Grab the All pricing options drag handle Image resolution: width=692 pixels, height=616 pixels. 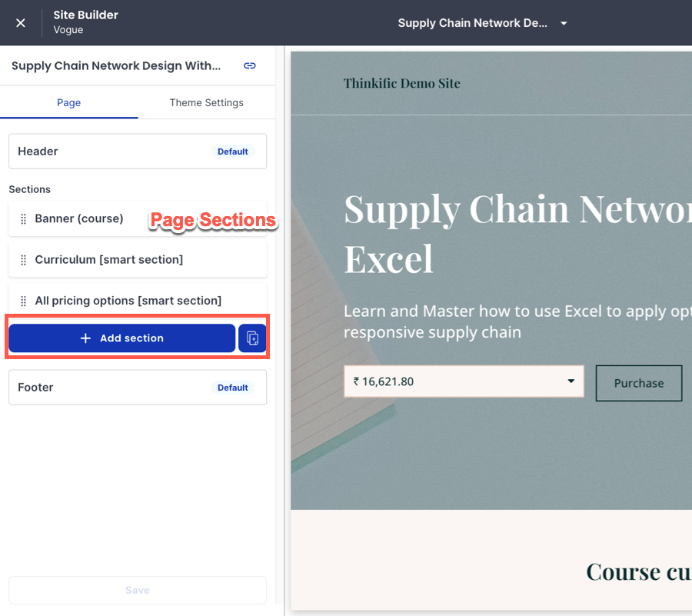point(23,301)
